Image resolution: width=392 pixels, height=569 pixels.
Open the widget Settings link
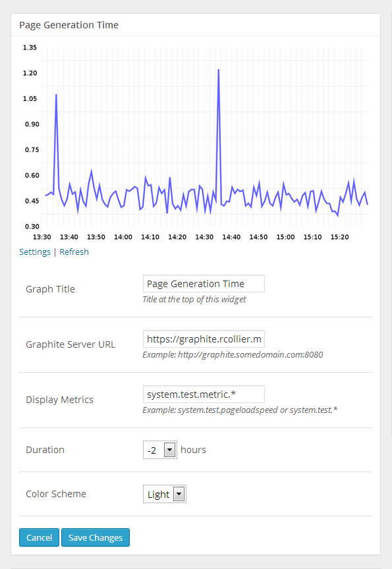click(x=35, y=252)
